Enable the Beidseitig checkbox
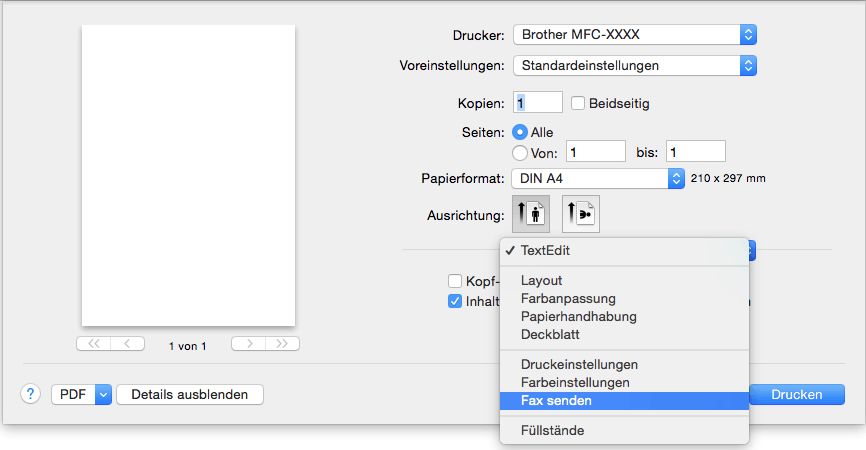This screenshot has height=450, width=866. click(x=578, y=103)
